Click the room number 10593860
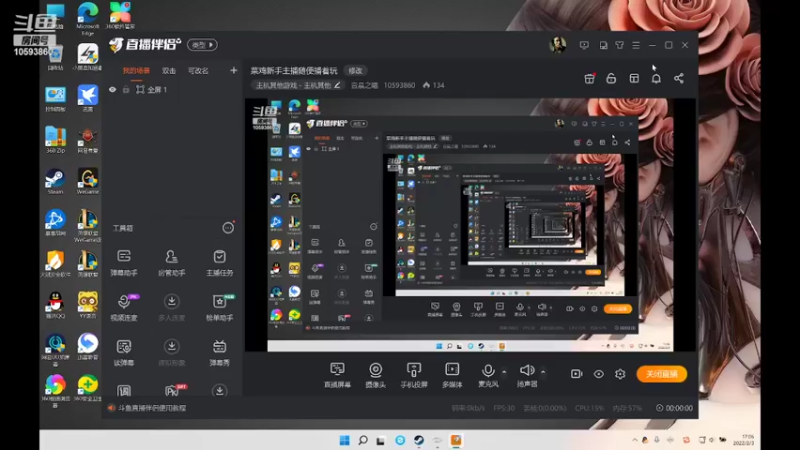 399,85
